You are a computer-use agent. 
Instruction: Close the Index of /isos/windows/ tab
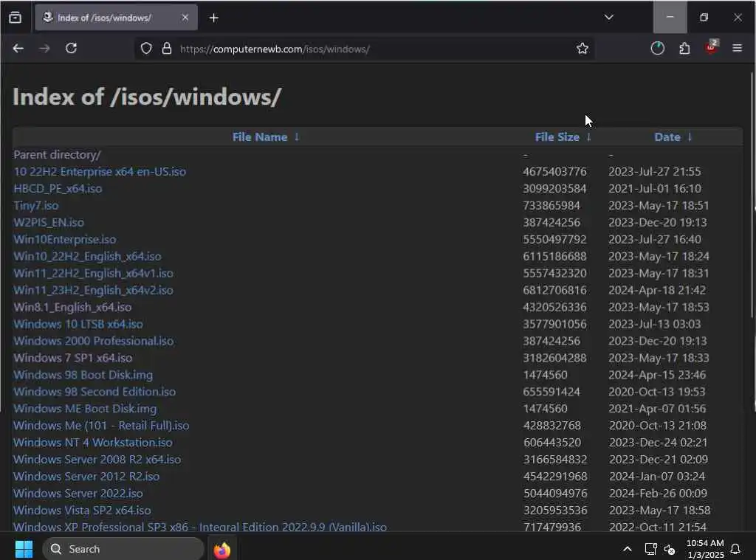(x=185, y=18)
